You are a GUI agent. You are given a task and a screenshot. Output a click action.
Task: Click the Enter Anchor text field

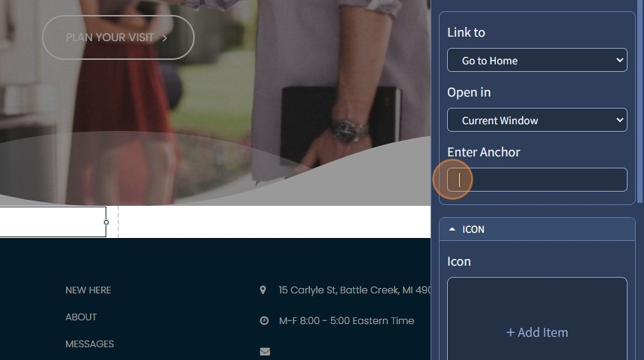537,180
